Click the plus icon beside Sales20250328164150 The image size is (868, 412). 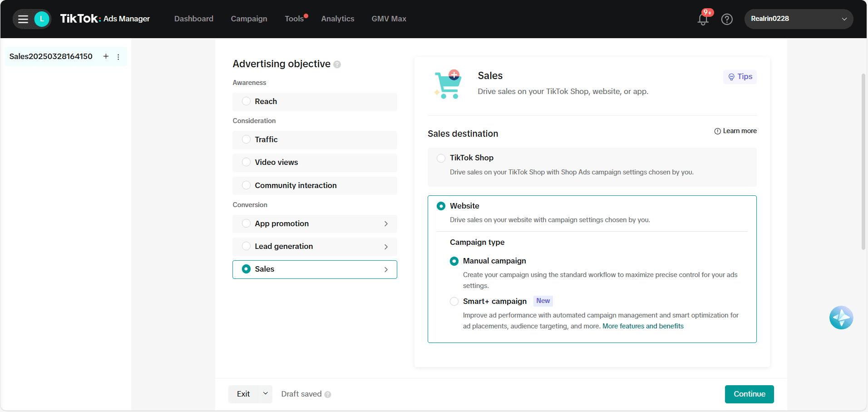click(106, 56)
